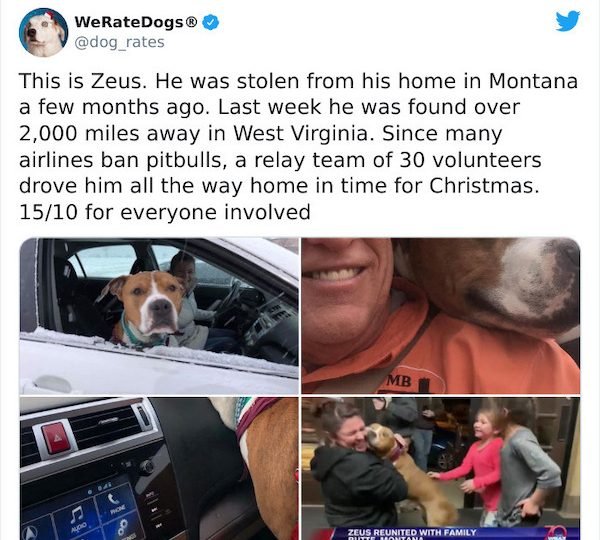The height and width of the screenshot is (540, 600).
Task: Open the @dog_rates handle link
Action: (x=119, y=42)
